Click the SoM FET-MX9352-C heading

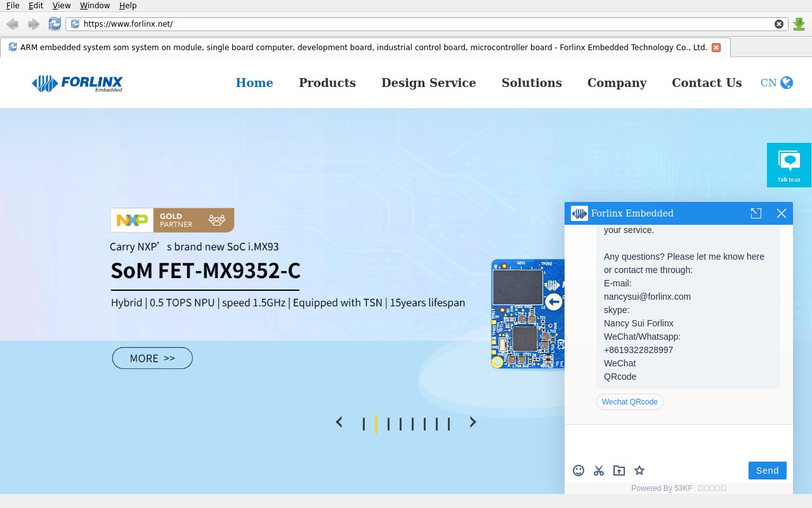click(x=206, y=271)
